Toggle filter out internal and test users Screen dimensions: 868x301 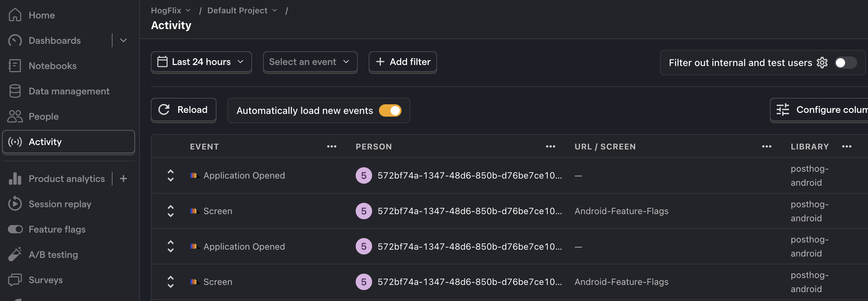pos(845,63)
